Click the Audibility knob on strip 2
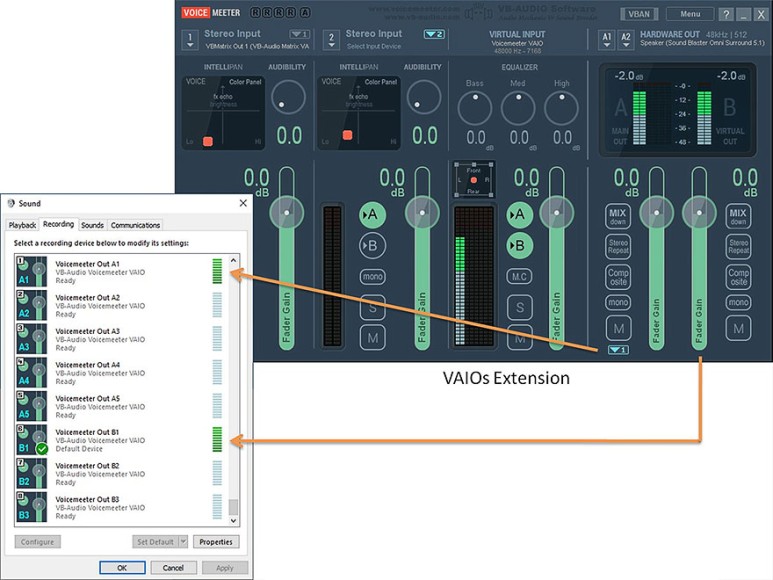This screenshot has width=773, height=580. [424, 97]
